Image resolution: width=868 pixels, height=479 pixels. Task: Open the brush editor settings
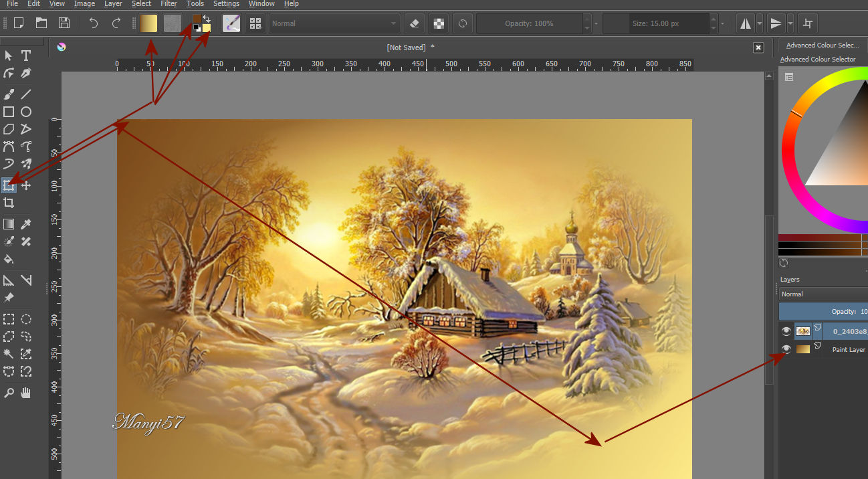pyautogui.click(x=231, y=23)
